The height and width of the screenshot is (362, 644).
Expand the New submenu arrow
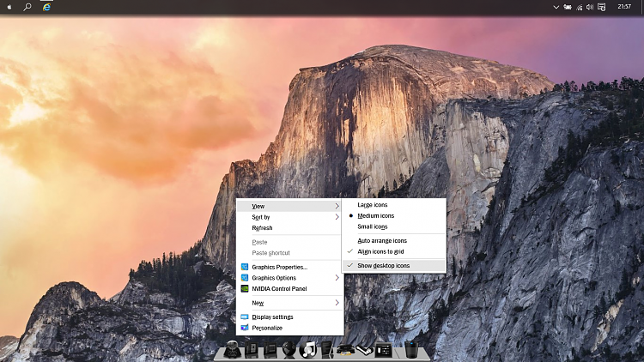pos(337,303)
